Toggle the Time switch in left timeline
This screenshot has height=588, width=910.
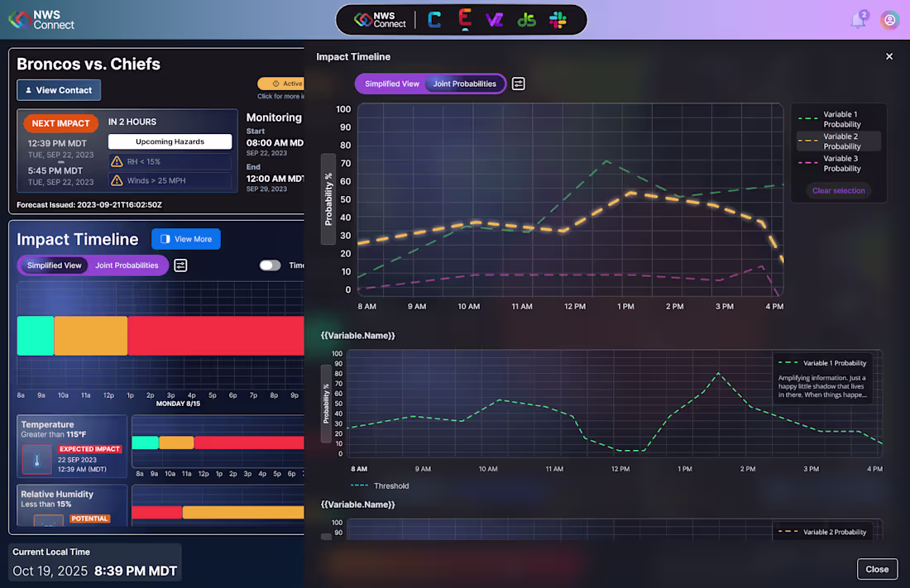(270, 265)
